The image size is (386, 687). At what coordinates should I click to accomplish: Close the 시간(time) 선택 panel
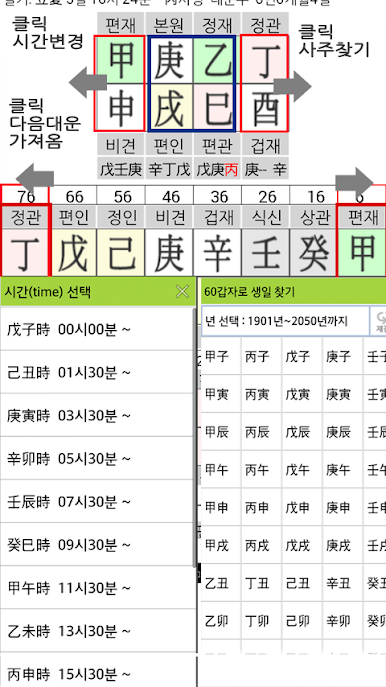click(182, 291)
